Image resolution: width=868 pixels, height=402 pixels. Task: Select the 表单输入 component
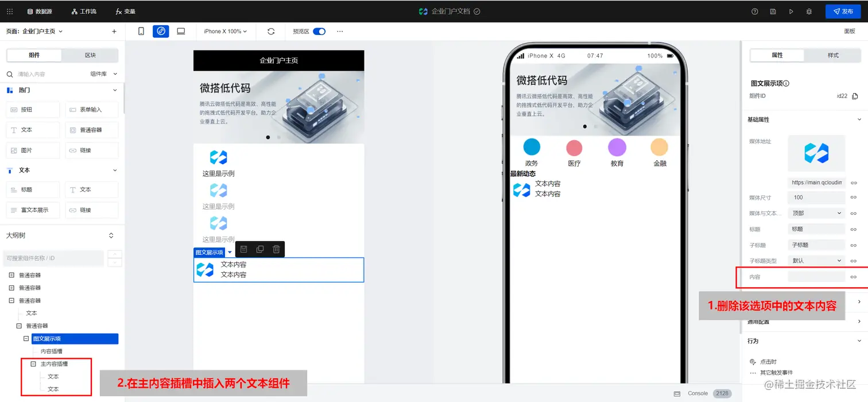pyautogui.click(x=92, y=110)
